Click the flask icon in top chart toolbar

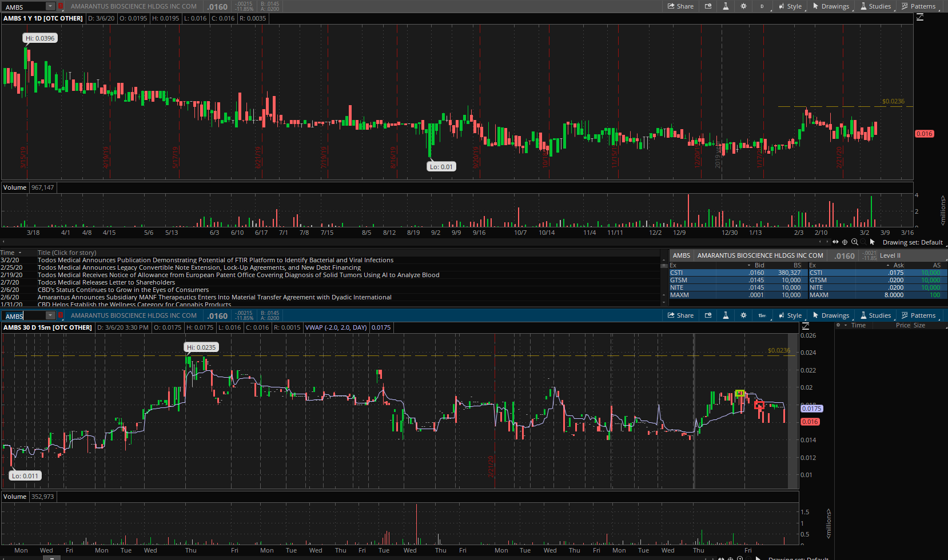click(726, 6)
